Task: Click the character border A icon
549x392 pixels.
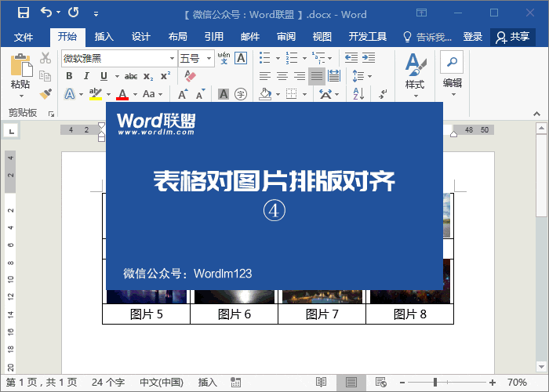Action: coord(241,58)
